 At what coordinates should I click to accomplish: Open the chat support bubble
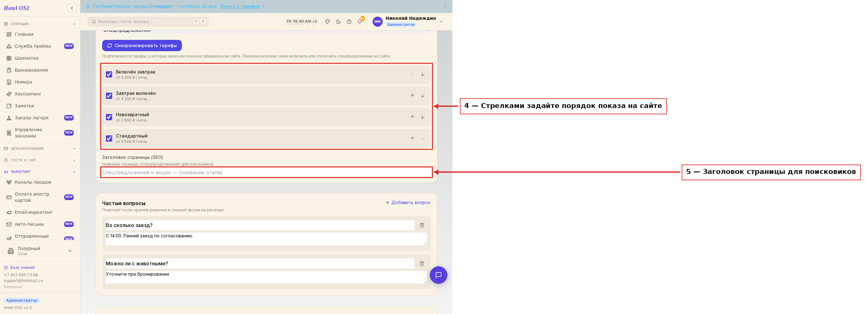point(438,275)
